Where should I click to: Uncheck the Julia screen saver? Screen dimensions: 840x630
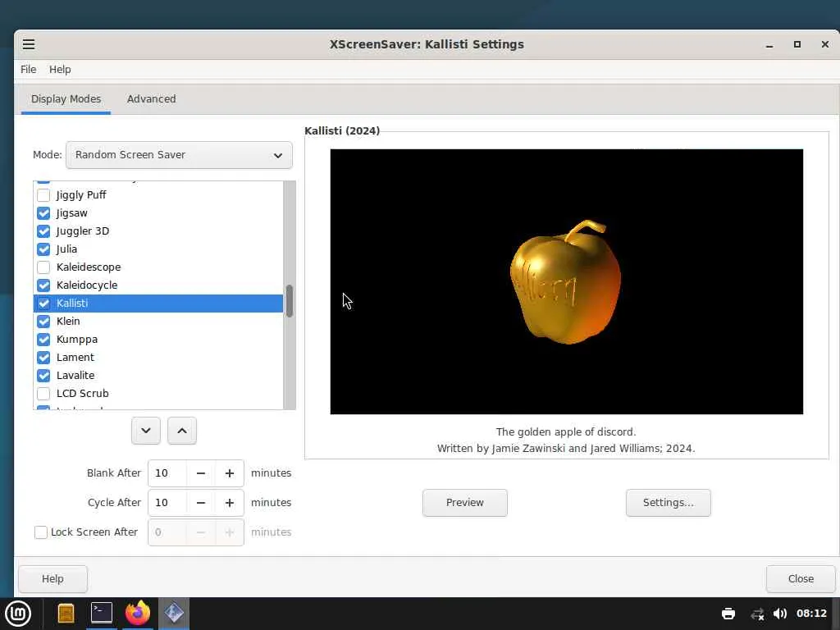click(x=44, y=249)
